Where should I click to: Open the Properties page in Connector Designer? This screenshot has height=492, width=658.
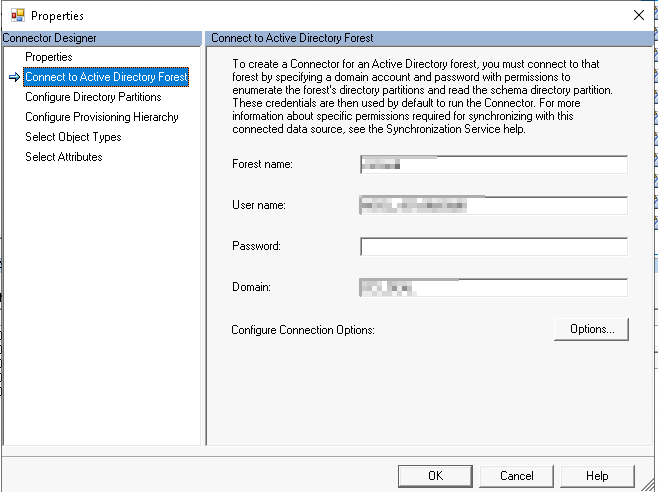click(x=49, y=57)
